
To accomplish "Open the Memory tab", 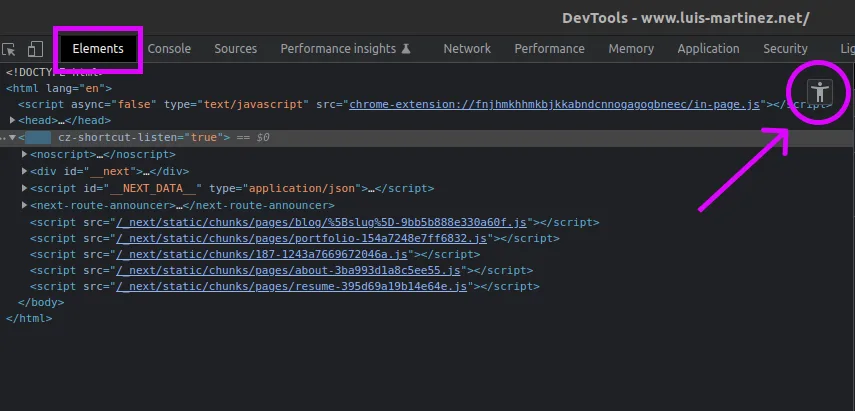I will point(631,49).
